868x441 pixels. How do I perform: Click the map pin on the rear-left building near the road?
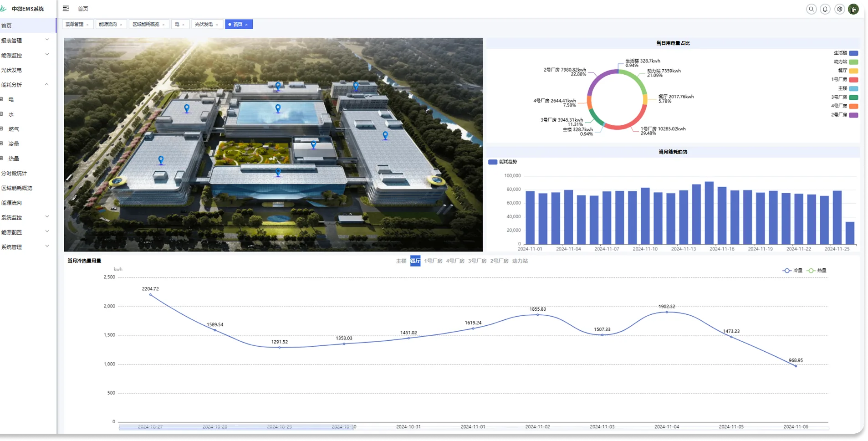187,108
